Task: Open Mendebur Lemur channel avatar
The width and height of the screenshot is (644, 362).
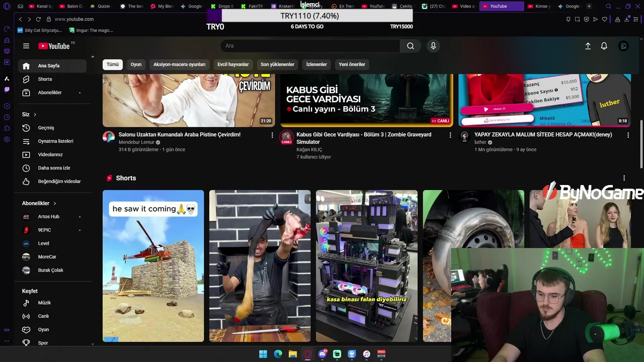Action: click(109, 137)
